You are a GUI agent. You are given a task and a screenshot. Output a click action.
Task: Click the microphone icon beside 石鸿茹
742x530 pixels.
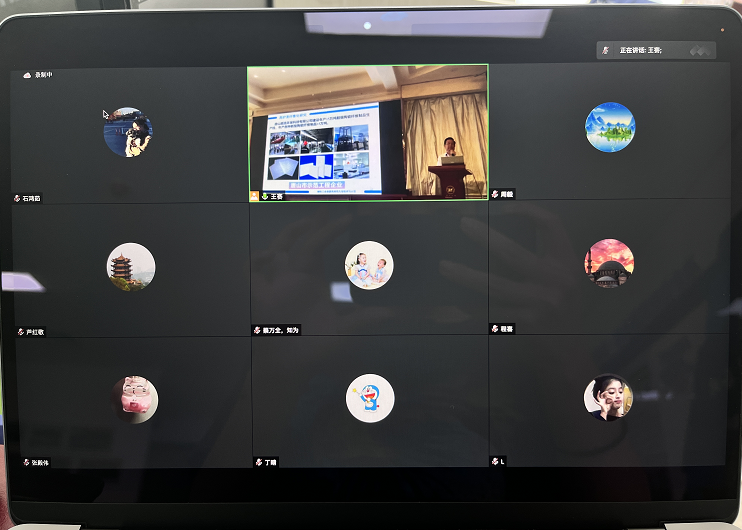17,198
